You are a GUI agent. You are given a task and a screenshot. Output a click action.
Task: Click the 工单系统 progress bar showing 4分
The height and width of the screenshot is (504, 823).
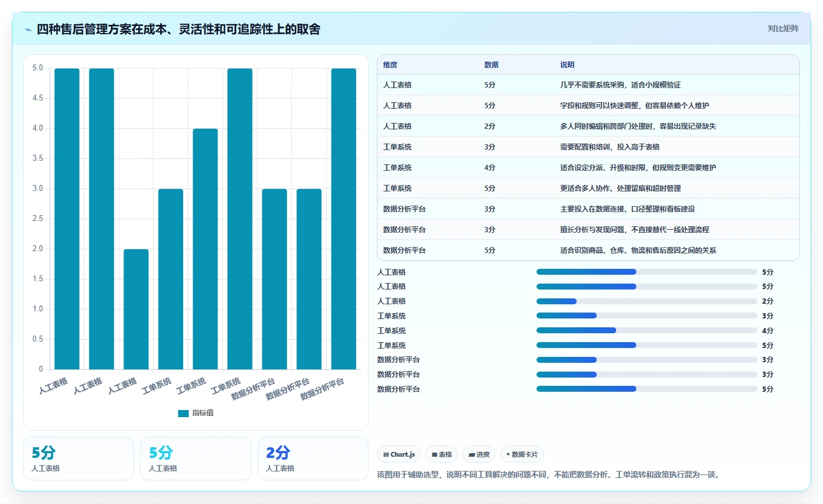click(x=646, y=331)
